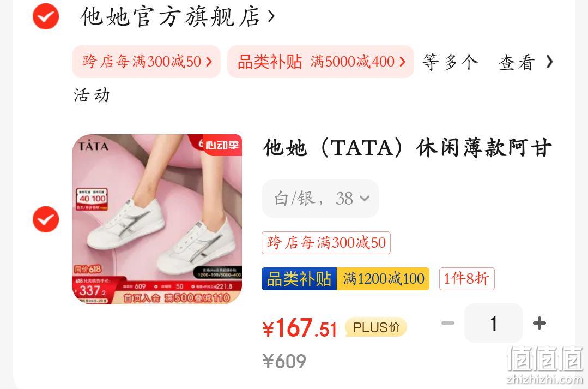Open the TATA sneaker product thumbnail
The image size is (588, 389).
click(x=157, y=219)
